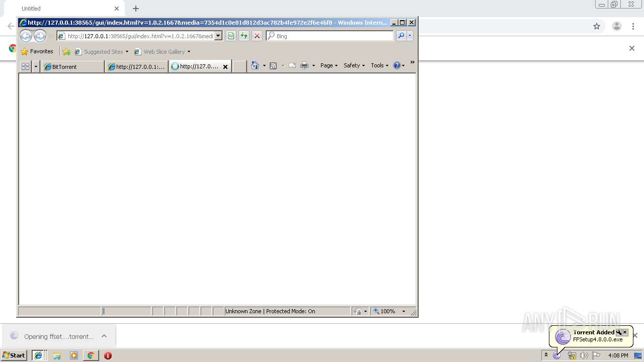Open Windows Explorer from the taskbar
This screenshot has width=644, height=362.
point(57,355)
